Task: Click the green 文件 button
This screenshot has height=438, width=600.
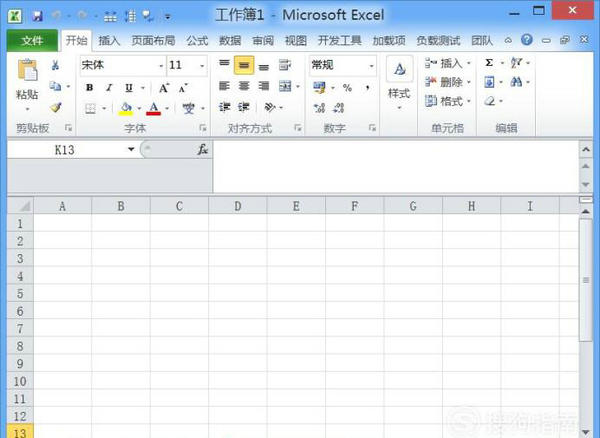Action: coord(32,41)
